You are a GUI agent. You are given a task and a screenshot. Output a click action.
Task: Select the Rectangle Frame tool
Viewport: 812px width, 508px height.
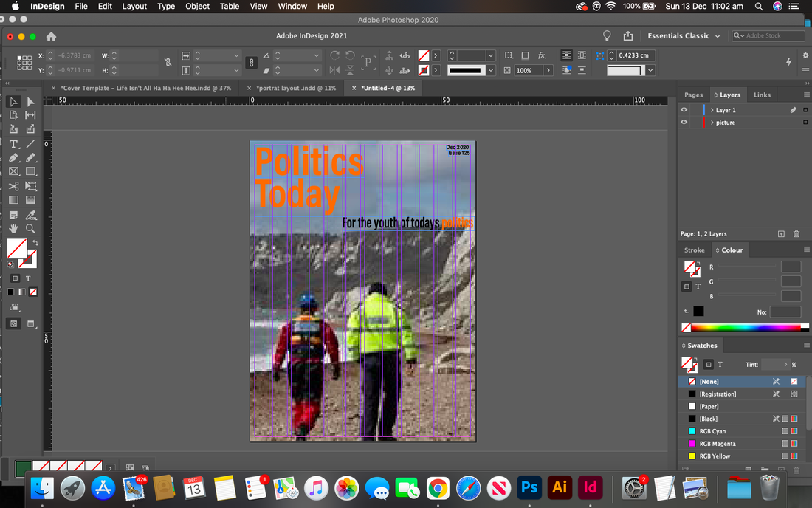tap(13, 171)
